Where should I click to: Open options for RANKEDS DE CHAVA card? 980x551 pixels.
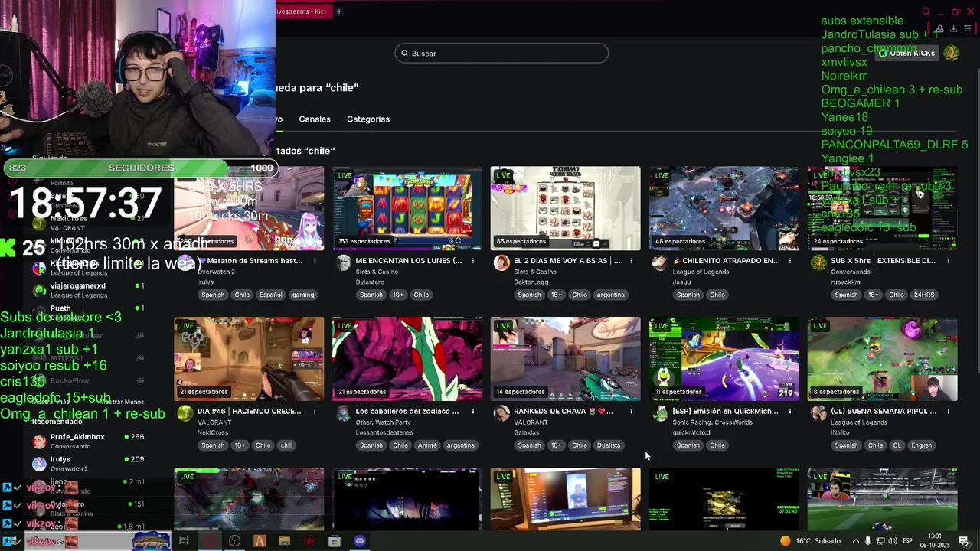[631, 412]
